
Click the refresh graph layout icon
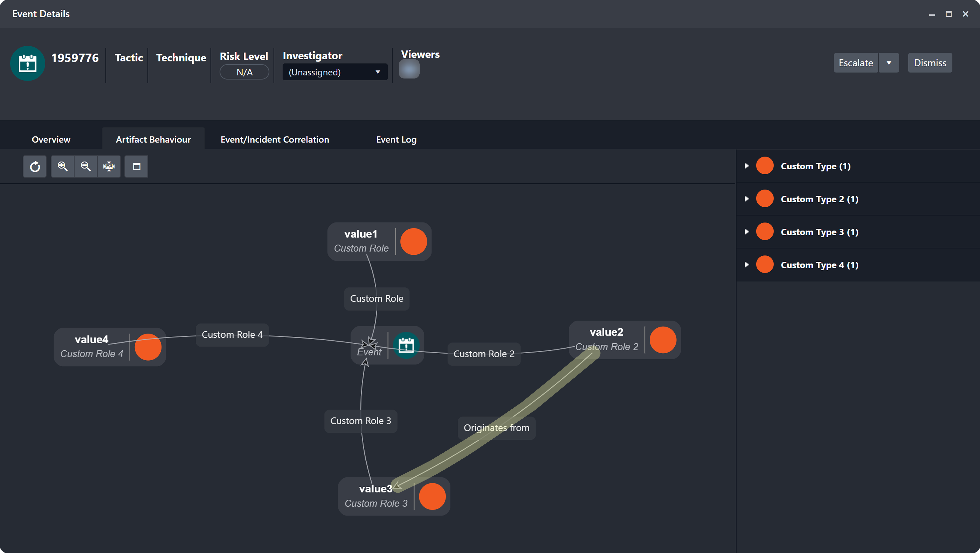[x=35, y=166]
